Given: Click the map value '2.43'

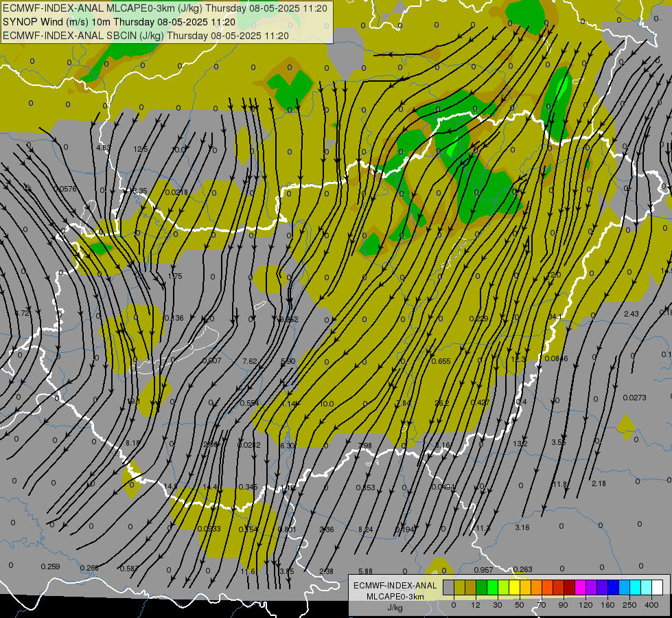Looking at the screenshot, I should (632, 314).
